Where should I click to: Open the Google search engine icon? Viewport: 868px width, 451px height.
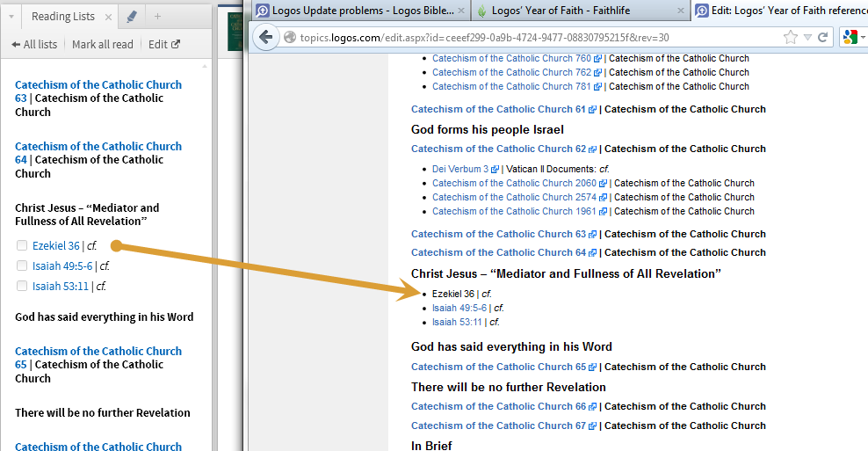coord(850,37)
